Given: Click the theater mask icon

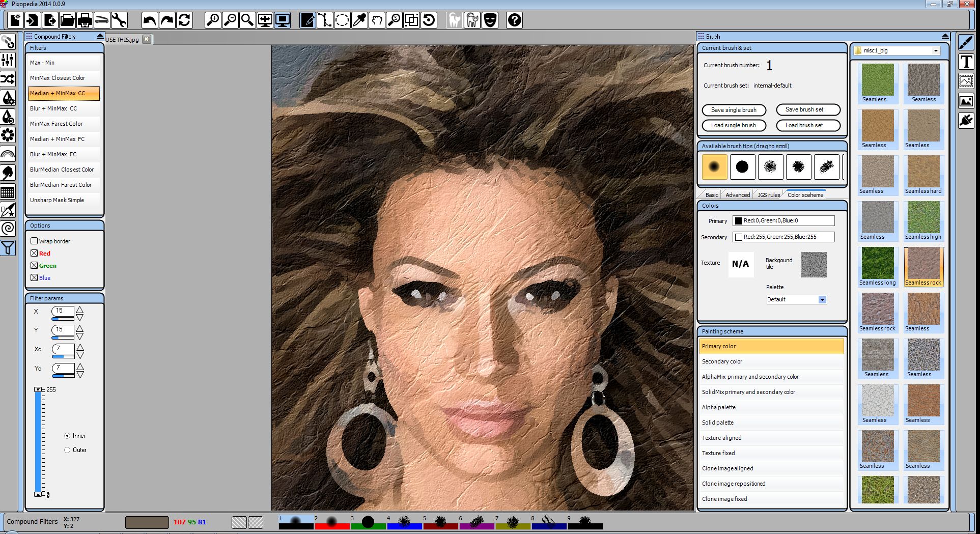Looking at the screenshot, I should click(490, 20).
